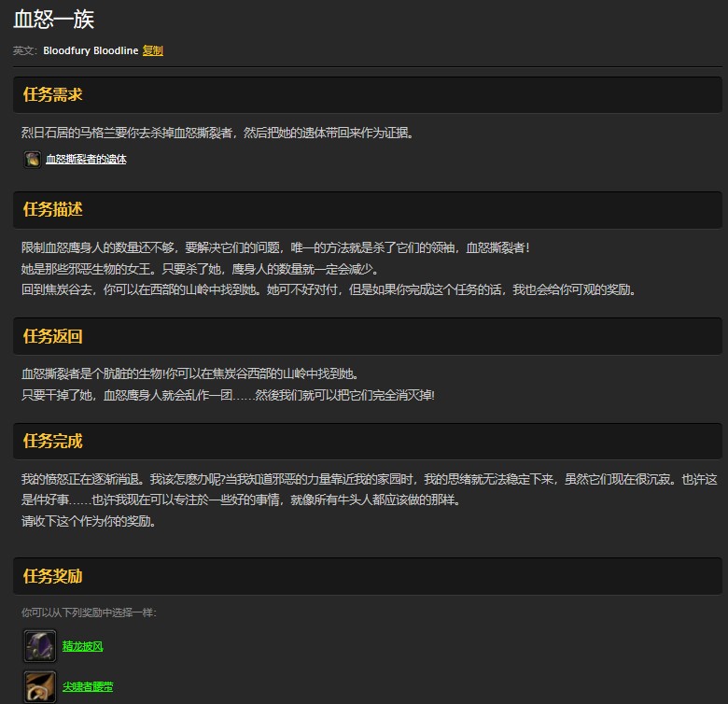Click the 任务返回 section header

coord(53,336)
